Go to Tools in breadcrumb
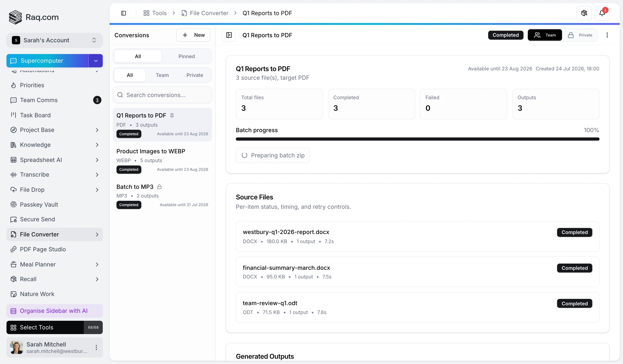This screenshot has height=364, width=623. tap(155, 13)
